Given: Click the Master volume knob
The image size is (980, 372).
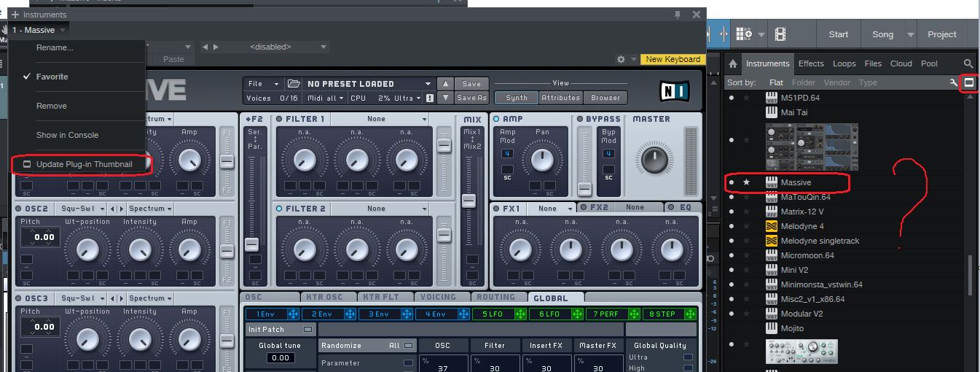Looking at the screenshot, I should 654,160.
